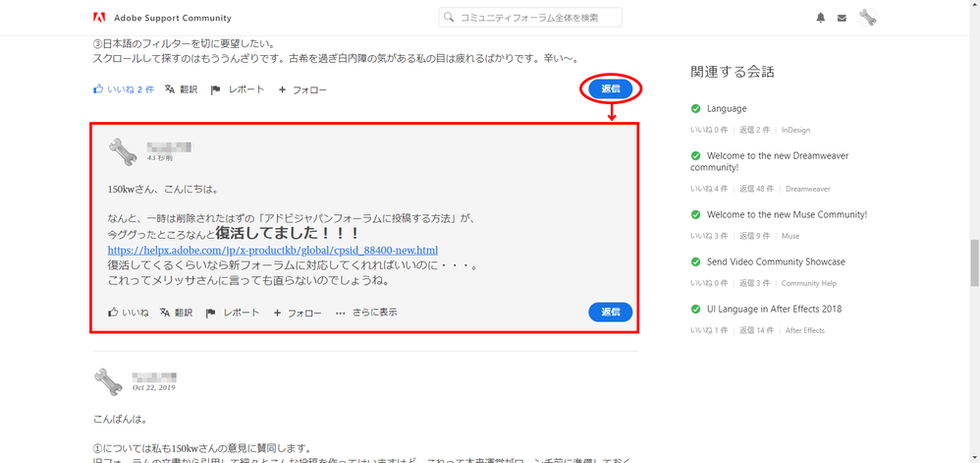
Task: Open notifications bell icon
Action: tap(821, 18)
